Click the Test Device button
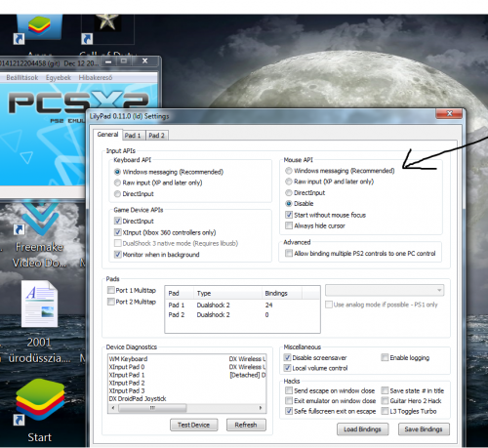 [193, 425]
